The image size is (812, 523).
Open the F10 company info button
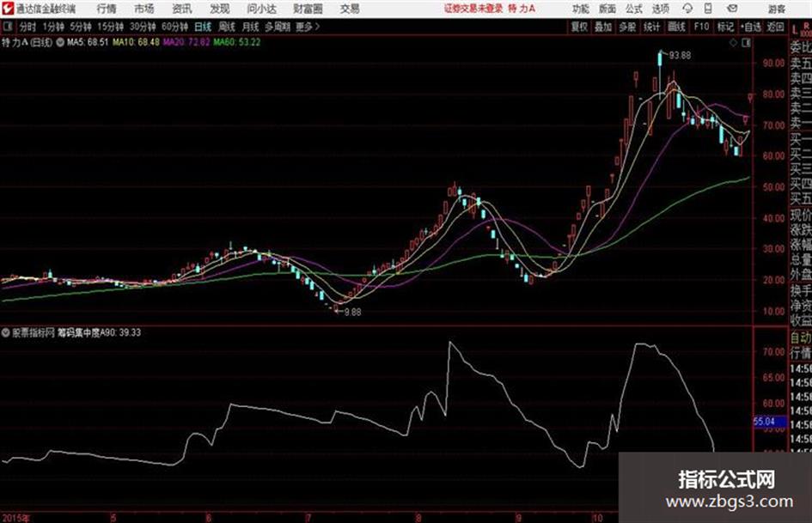[x=701, y=27]
